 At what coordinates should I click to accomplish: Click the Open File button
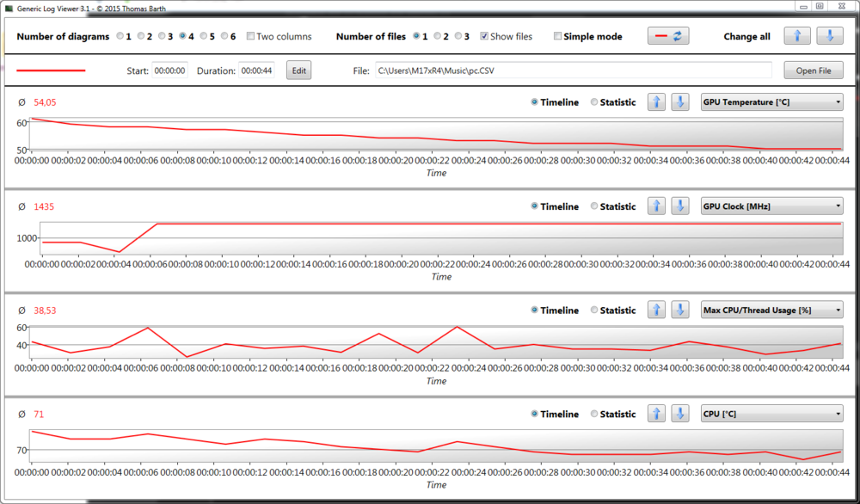[813, 71]
